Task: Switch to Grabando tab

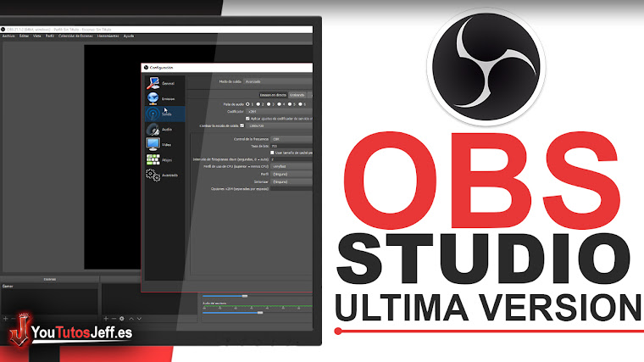Action: point(297,95)
